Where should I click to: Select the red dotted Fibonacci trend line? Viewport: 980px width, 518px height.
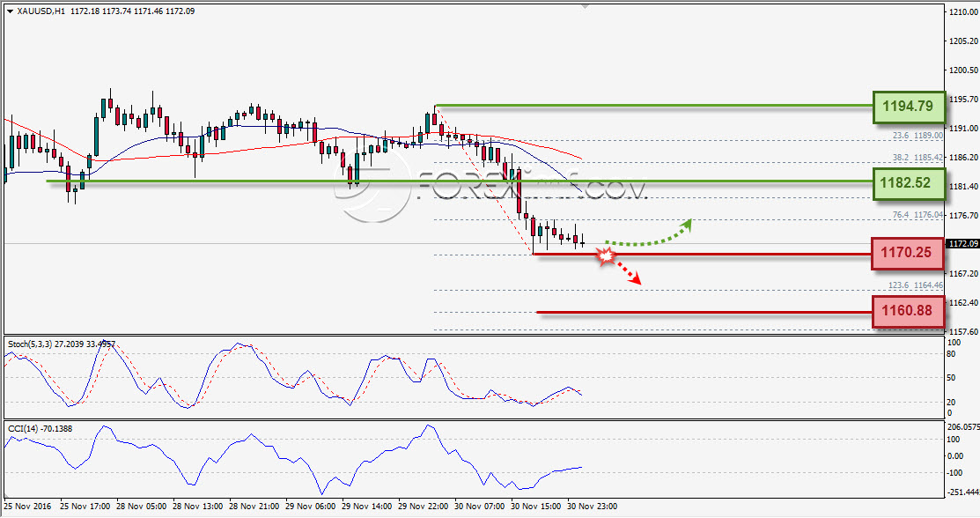point(484,181)
